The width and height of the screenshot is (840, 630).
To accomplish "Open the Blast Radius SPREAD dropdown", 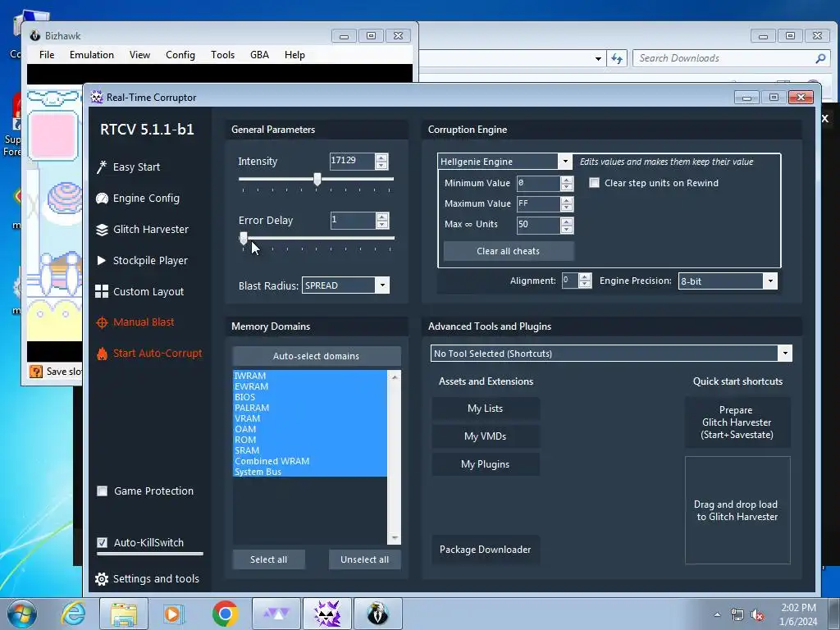I will click(x=382, y=285).
